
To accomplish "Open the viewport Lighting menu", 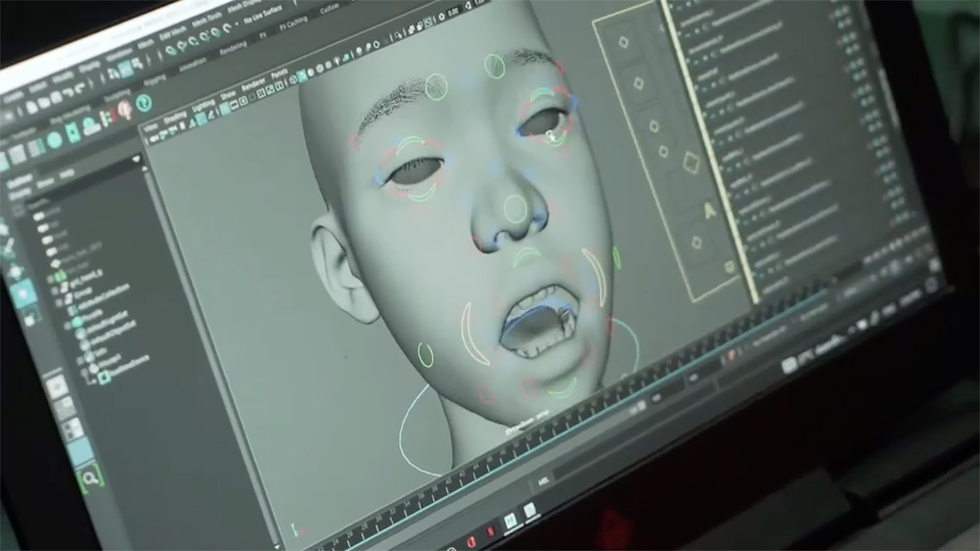I will pos(203,106).
